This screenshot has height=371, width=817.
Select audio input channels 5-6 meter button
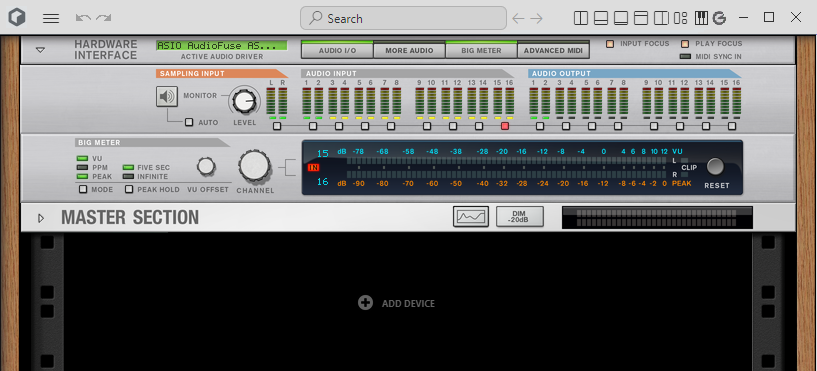tap(365, 126)
